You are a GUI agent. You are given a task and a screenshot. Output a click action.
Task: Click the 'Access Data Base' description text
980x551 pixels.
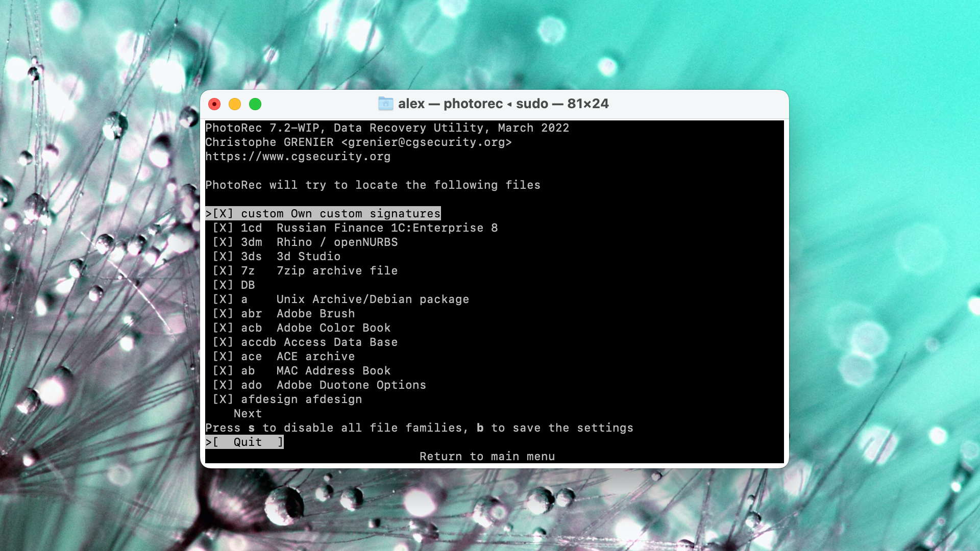340,342
